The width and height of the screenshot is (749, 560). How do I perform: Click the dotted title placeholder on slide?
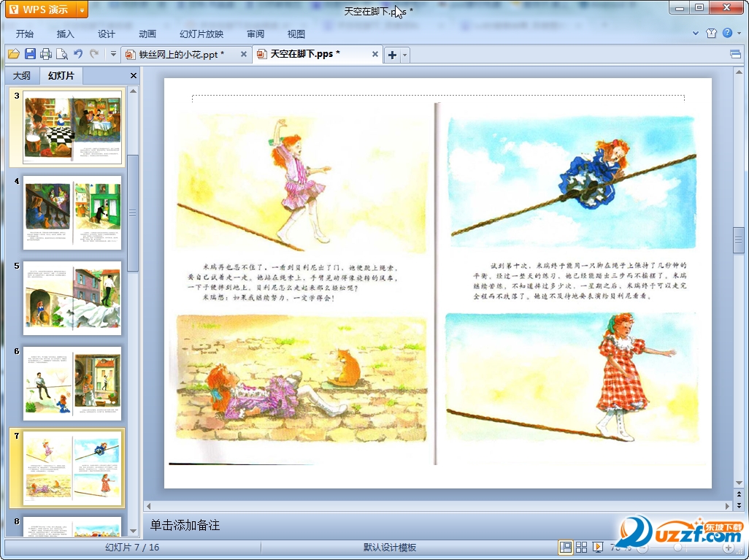click(x=438, y=98)
